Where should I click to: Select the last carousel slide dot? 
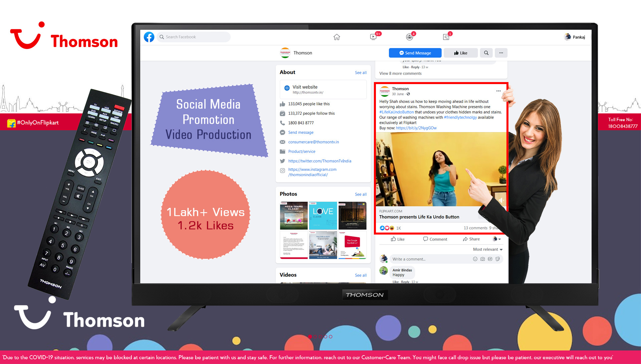pyautogui.click(x=331, y=337)
